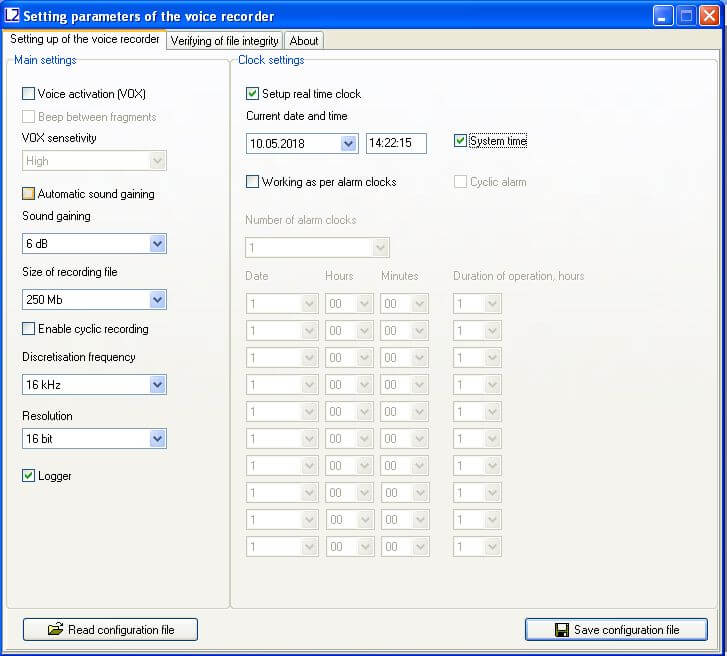
Task: Disable Setup real time clock
Action: (253, 94)
